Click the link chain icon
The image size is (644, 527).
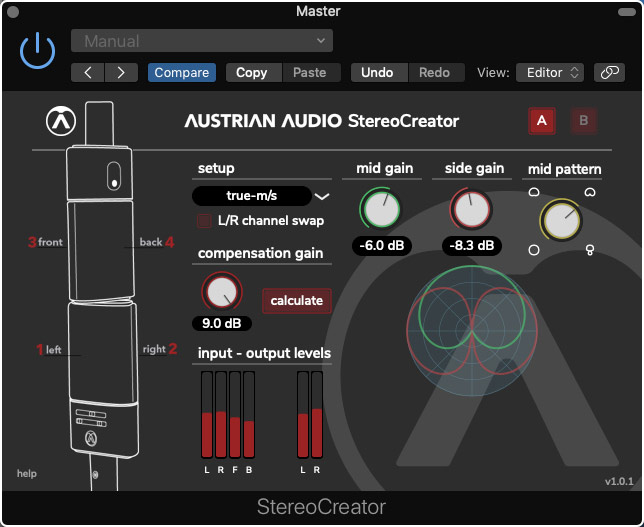610,73
